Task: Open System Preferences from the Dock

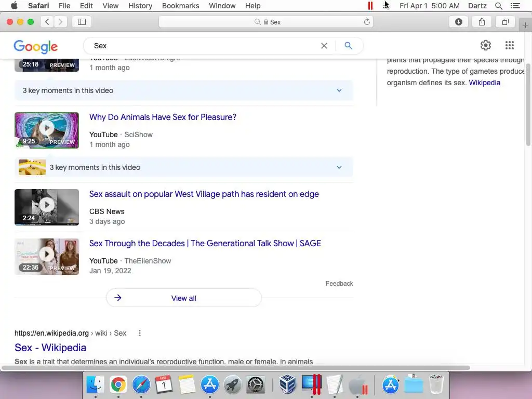Action: pyautogui.click(x=255, y=385)
